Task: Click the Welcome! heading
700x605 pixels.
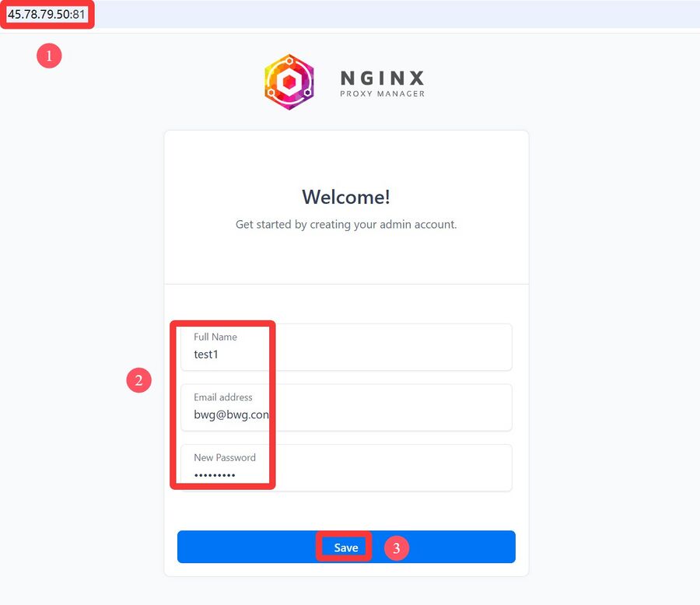Action: point(346,197)
